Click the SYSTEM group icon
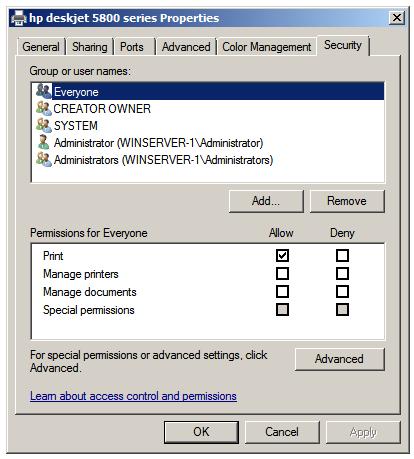Viewport: 414px width, 459px height. click(x=44, y=125)
